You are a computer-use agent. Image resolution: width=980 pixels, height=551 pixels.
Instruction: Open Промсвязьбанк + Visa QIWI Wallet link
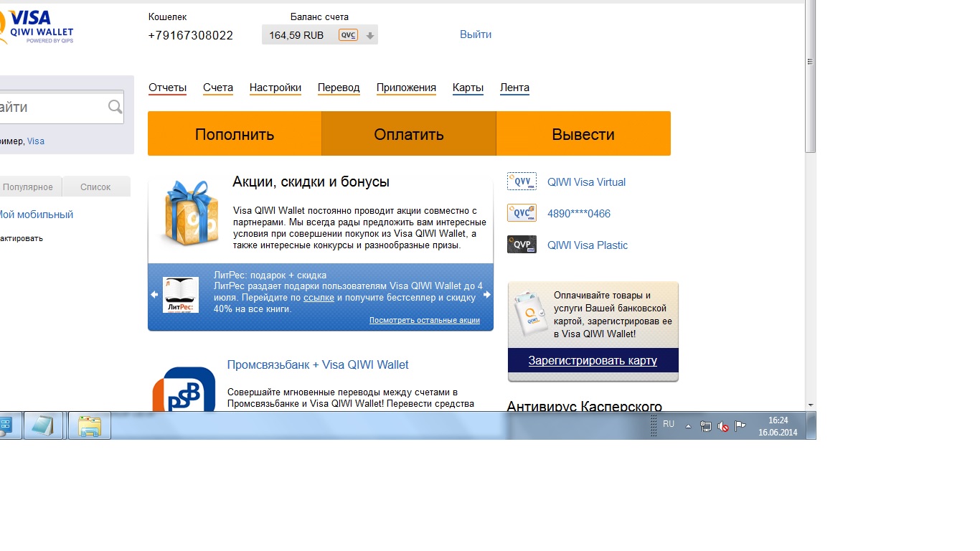[x=318, y=364]
